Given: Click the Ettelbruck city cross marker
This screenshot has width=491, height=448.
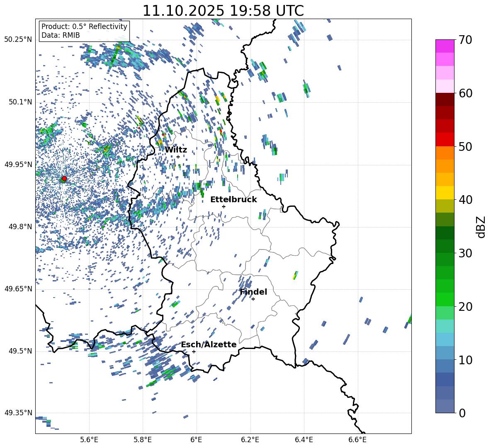Looking at the screenshot, I should [x=224, y=206].
